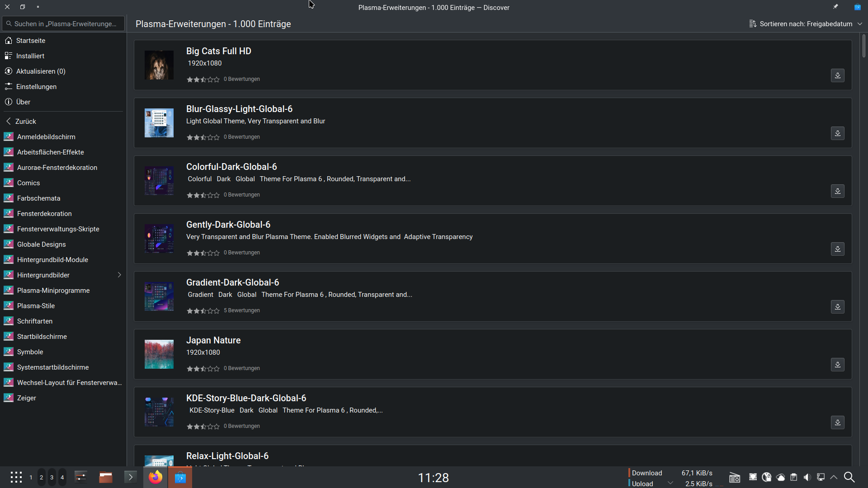Screen dimensions: 868x488
Task: Click the vertical scrollbar of the list
Action: 863,46
